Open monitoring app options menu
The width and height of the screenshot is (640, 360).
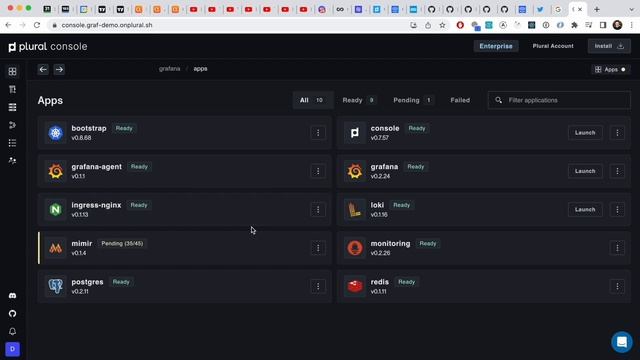pos(617,248)
